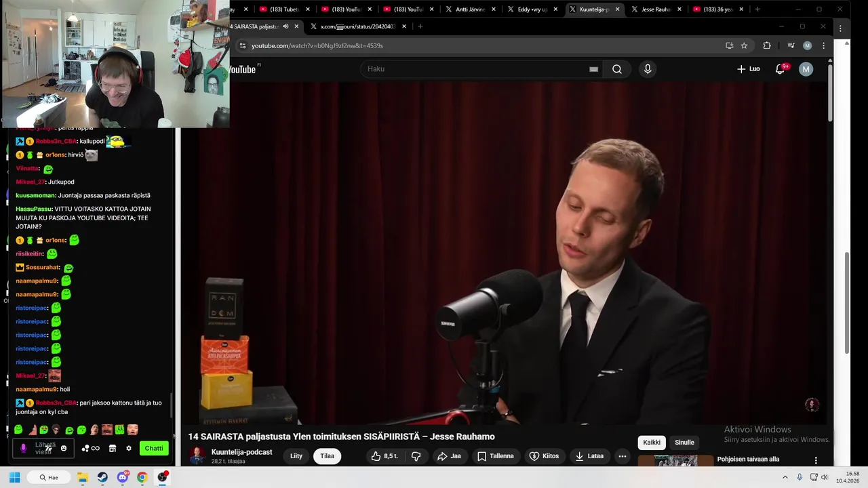Screen dimensions: 868x488
Task: Click the YouTube voice search microphone
Action: click(648, 69)
